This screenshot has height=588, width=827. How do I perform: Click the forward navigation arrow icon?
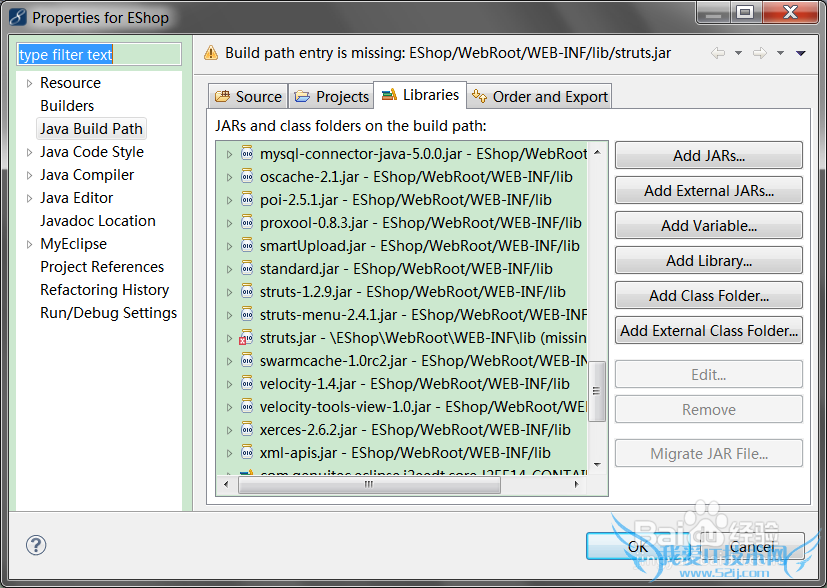click(x=760, y=54)
